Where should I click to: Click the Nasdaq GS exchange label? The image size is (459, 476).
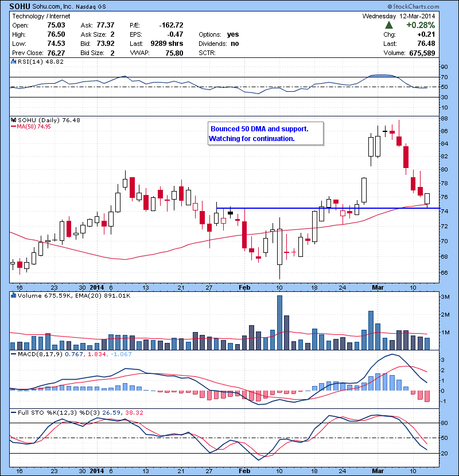(91, 7)
